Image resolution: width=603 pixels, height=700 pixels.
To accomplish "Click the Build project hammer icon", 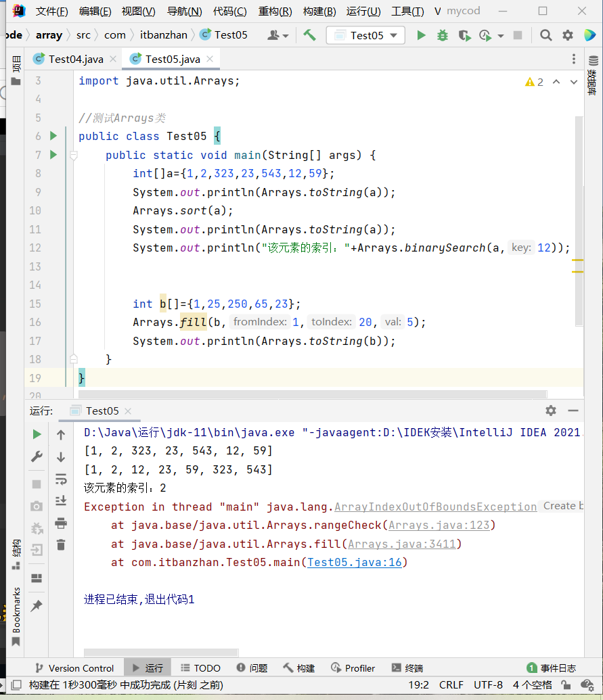I will pos(309,34).
